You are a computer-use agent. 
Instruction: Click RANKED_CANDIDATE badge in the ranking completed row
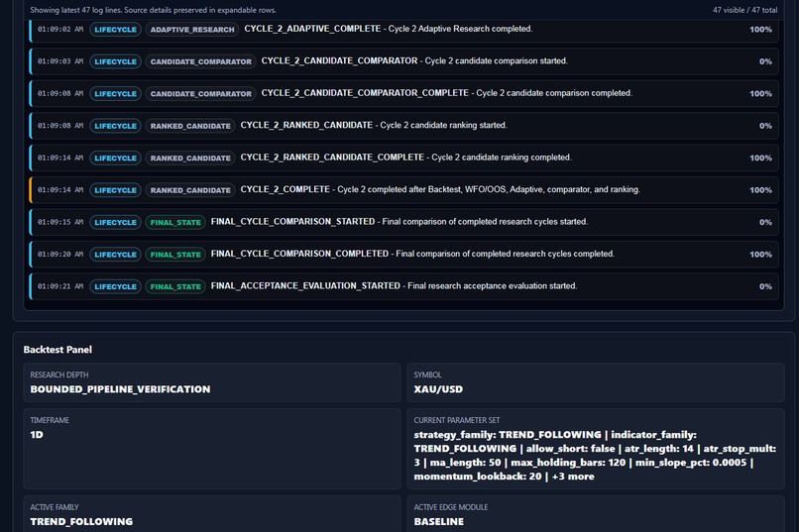coord(190,158)
